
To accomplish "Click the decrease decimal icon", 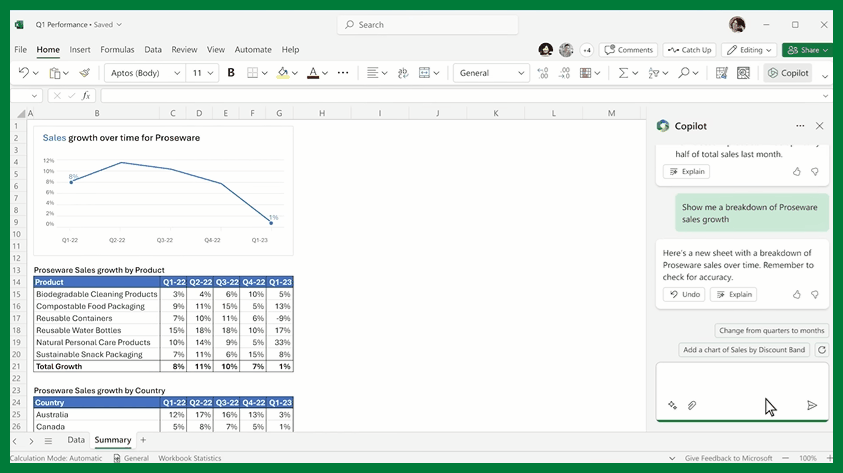I will point(564,73).
